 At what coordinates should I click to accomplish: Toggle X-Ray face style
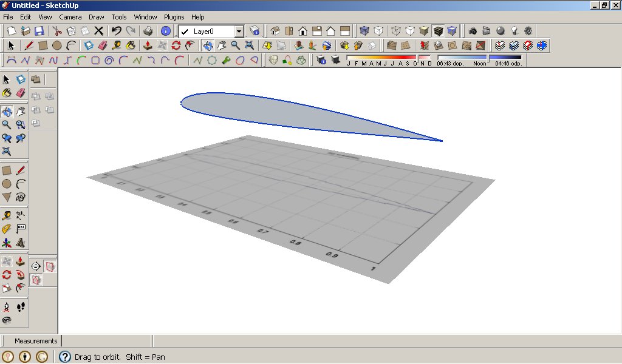click(x=364, y=31)
